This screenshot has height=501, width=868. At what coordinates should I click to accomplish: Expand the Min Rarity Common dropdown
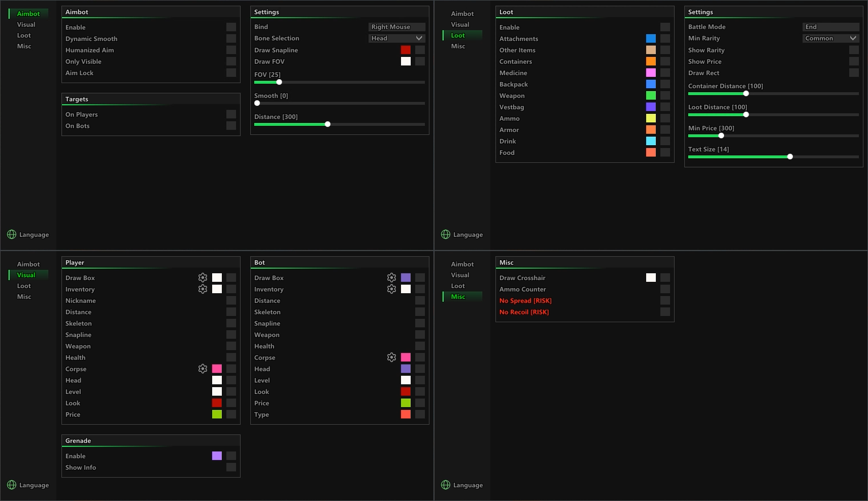831,38
